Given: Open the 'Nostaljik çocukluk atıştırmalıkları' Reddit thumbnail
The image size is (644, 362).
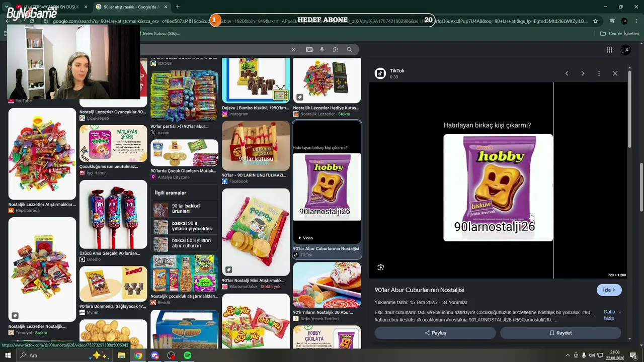Looking at the screenshot, I should (x=184, y=274).
